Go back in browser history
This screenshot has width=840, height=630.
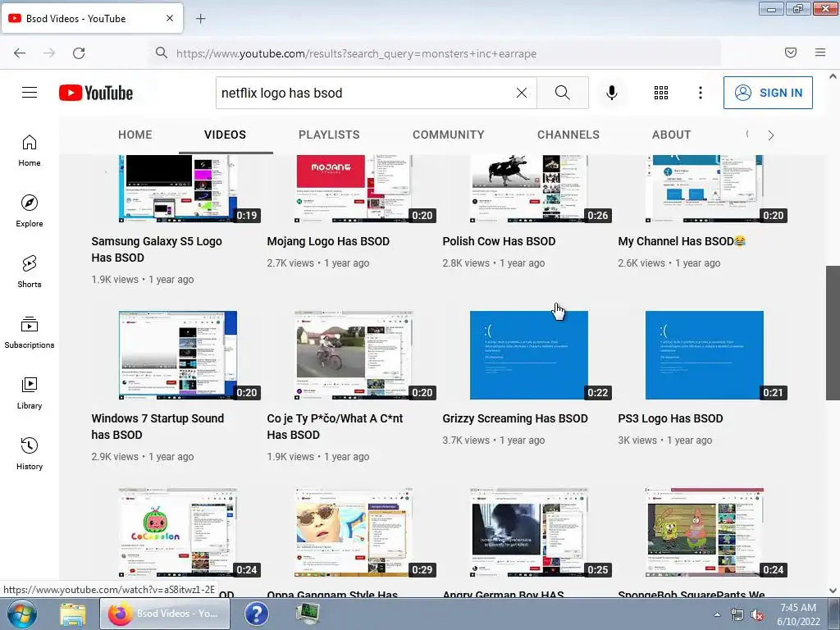[x=20, y=52]
